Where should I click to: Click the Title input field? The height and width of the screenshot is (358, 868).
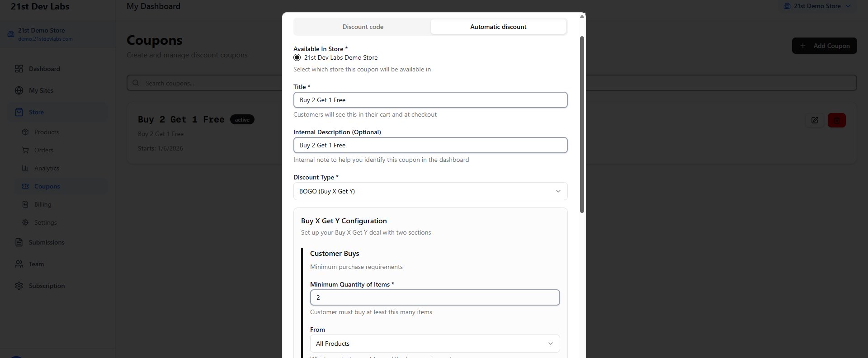click(430, 100)
